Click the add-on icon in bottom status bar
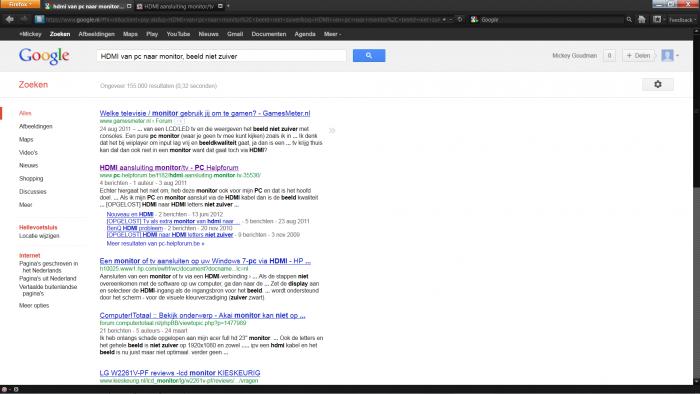This screenshot has height=394, width=700. 5,390
